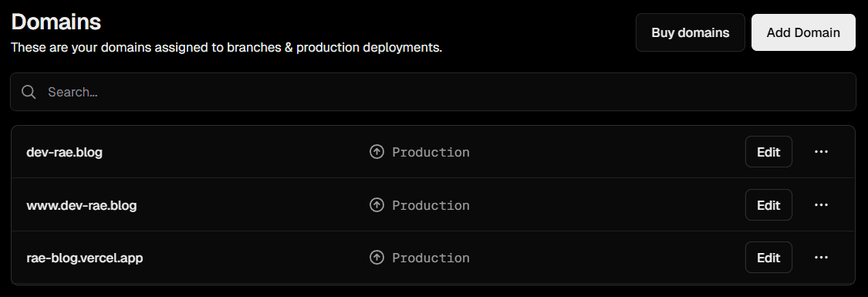Focus the Search domains input field
The height and width of the screenshot is (297, 868).
tap(433, 92)
